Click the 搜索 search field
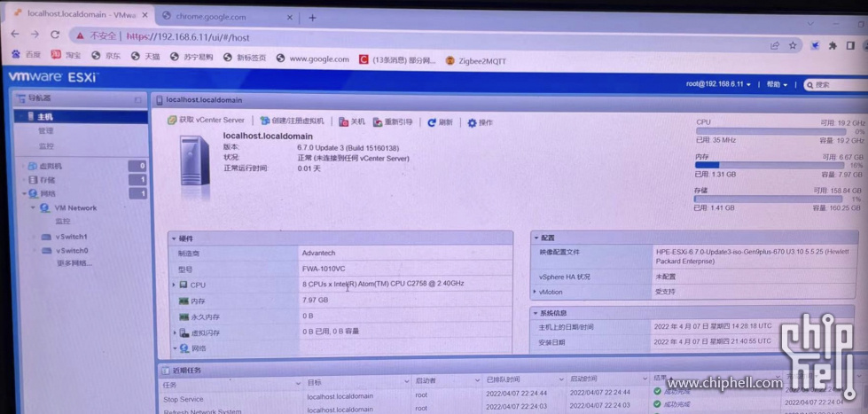 tap(836, 85)
